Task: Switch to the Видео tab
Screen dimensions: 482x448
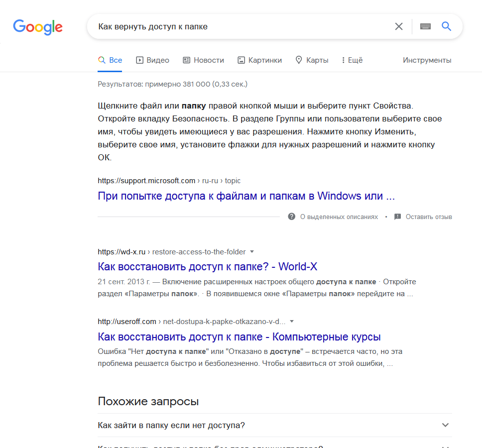Action: point(152,60)
